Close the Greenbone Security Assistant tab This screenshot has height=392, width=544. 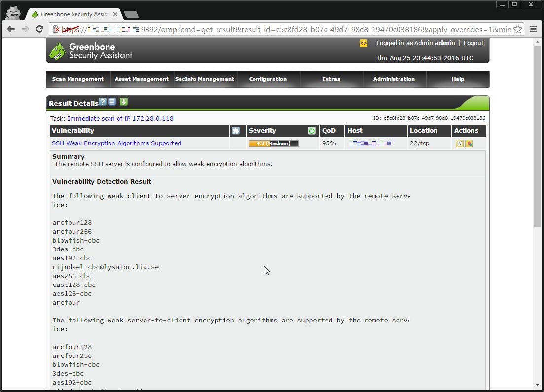115,14
